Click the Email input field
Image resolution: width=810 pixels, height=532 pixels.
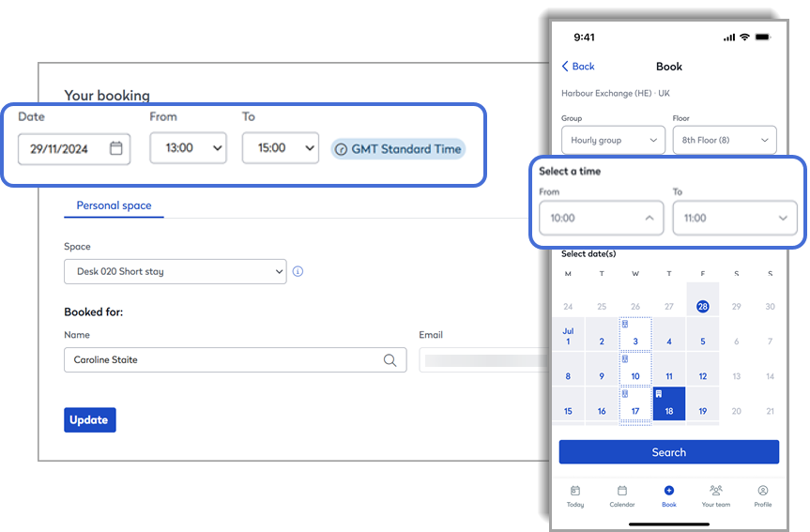click(x=484, y=360)
